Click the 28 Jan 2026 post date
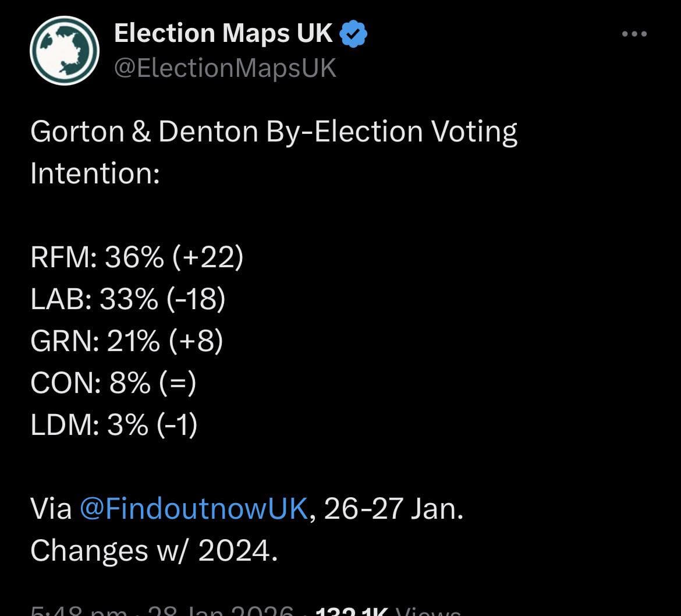681x616 pixels. pyautogui.click(x=221, y=611)
